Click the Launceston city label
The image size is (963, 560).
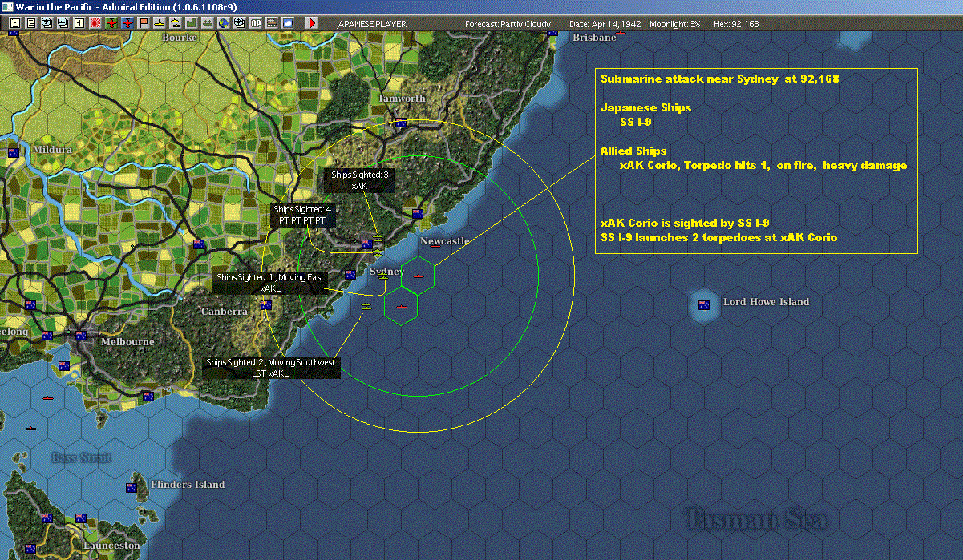[x=112, y=546]
